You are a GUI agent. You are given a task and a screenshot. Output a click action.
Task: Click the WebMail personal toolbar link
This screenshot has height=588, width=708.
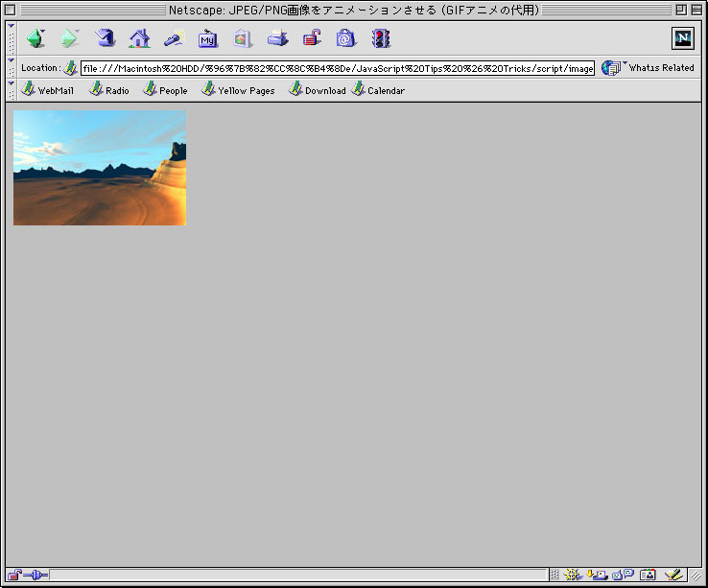47,90
